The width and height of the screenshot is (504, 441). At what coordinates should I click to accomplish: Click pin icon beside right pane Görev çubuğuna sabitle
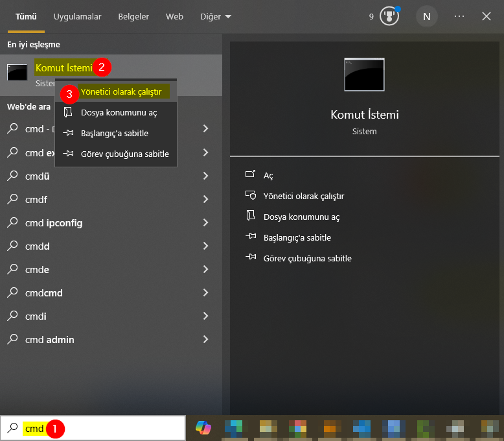(x=251, y=257)
